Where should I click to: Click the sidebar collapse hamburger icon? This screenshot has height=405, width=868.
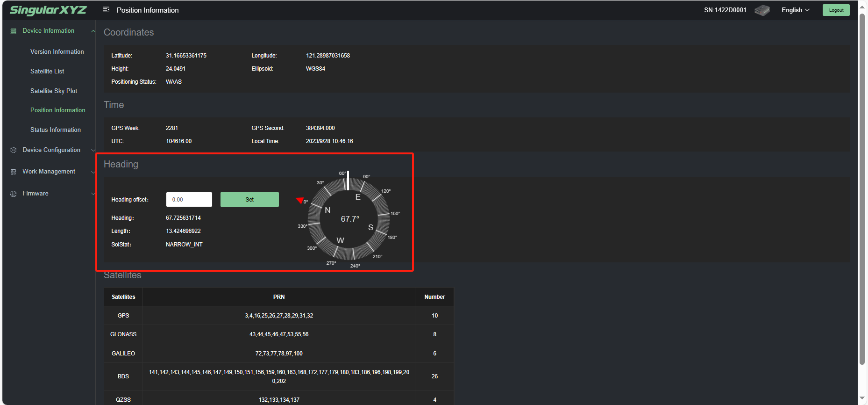pyautogui.click(x=107, y=10)
